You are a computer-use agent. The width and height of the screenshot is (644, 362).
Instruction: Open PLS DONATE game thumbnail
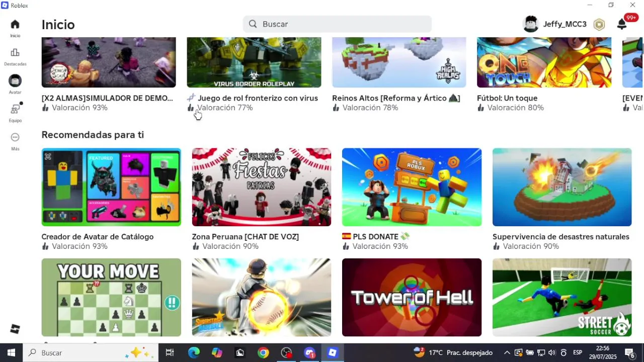click(x=412, y=187)
